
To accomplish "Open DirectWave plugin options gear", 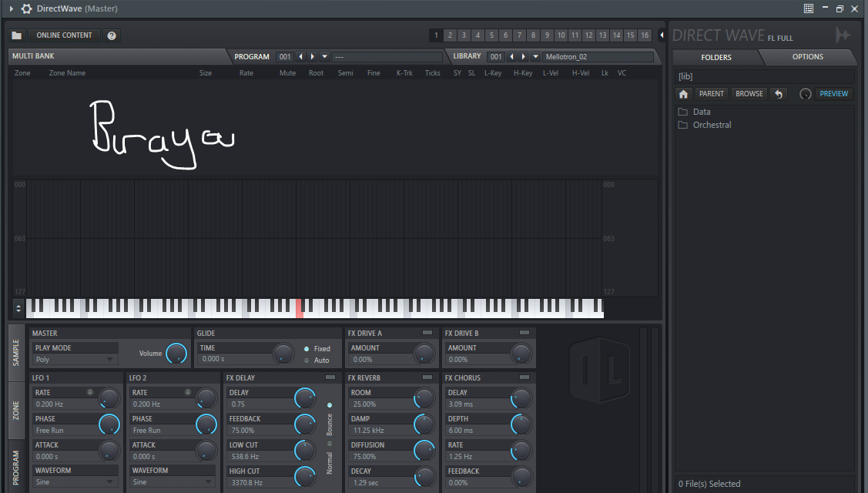I will point(26,8).
